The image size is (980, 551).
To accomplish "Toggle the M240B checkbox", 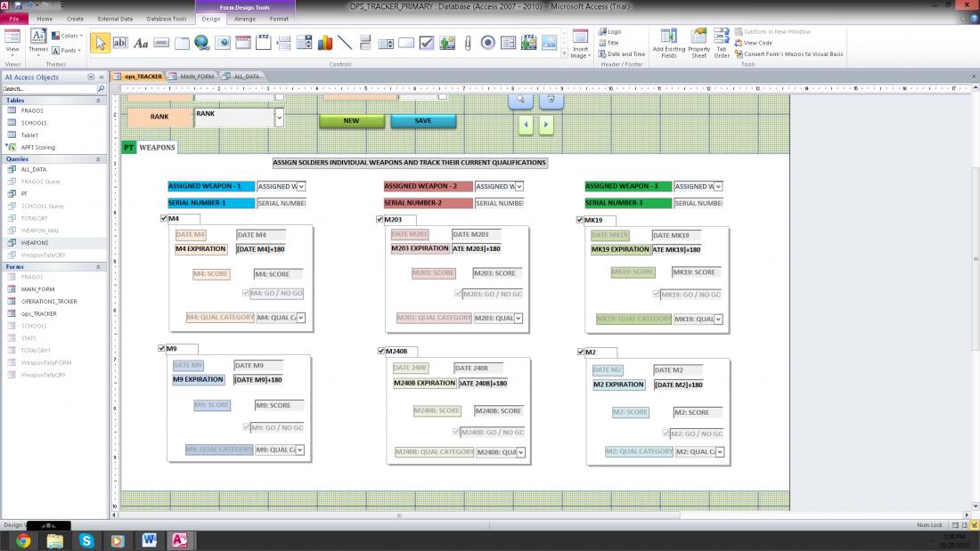I will [381, 351].
